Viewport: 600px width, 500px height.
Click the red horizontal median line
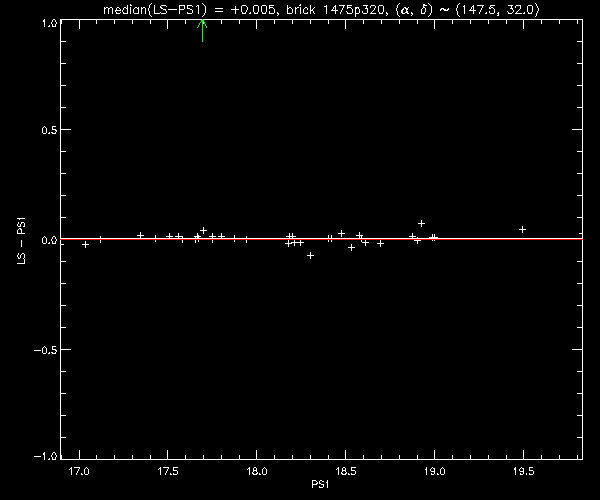coord(321,239)
